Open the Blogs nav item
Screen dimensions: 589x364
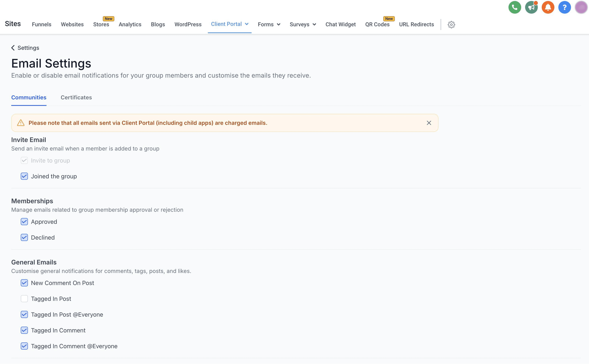(158, 24)
